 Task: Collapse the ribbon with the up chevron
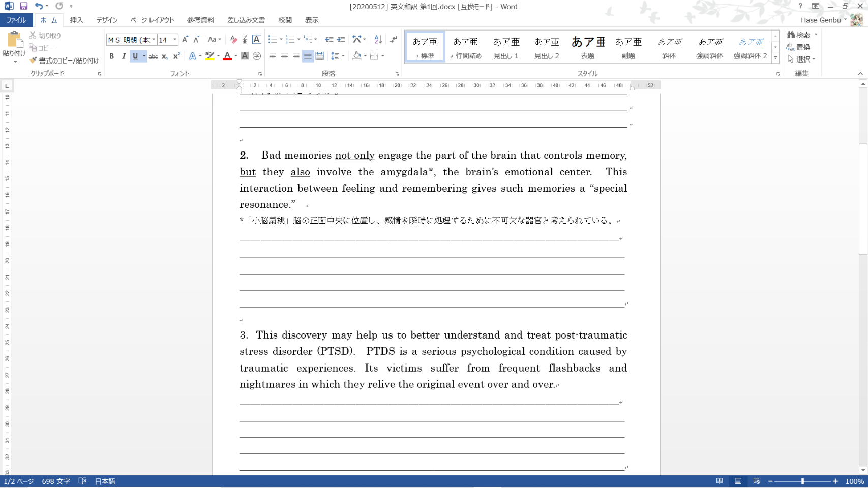click(860, 74)
